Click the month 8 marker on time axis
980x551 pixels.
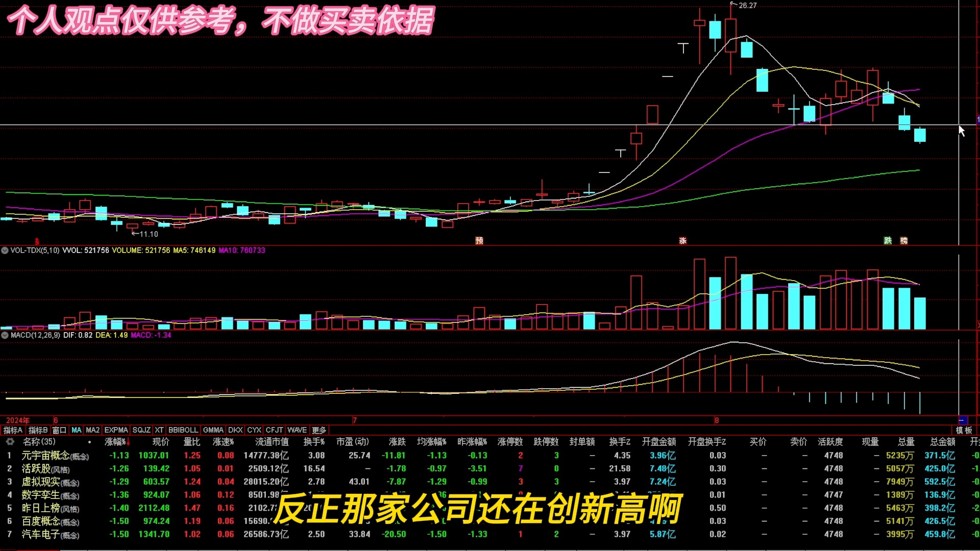[717, 420]
